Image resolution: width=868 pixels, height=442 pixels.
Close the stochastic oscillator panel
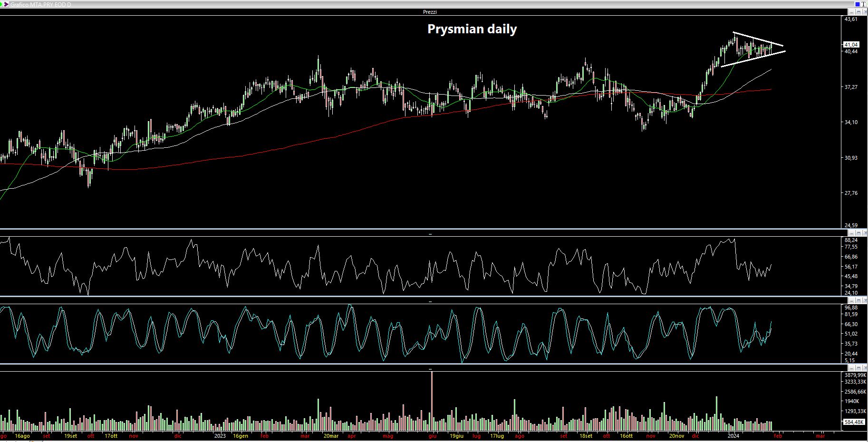pyautogui.click(x=865, y=301)
